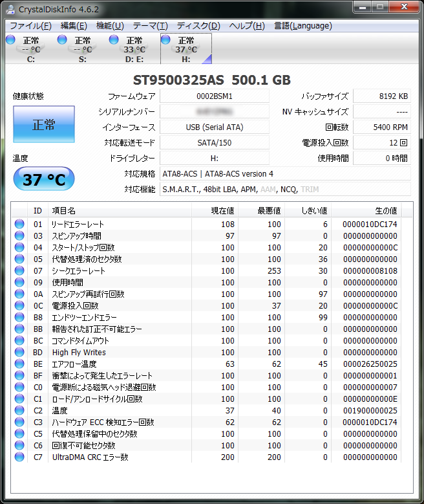Click status orb for ID C2 温度 row

click(19, 410)
